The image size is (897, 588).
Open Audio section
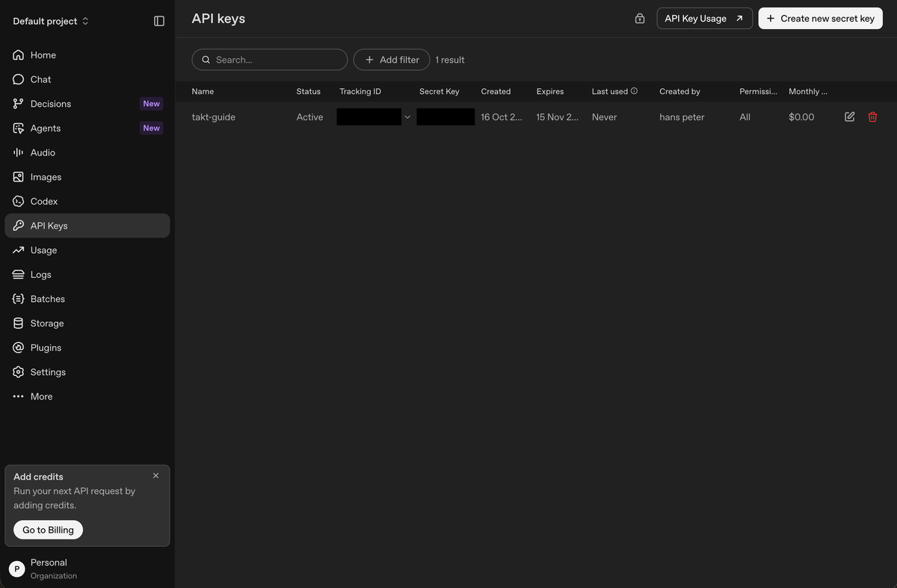87,152
